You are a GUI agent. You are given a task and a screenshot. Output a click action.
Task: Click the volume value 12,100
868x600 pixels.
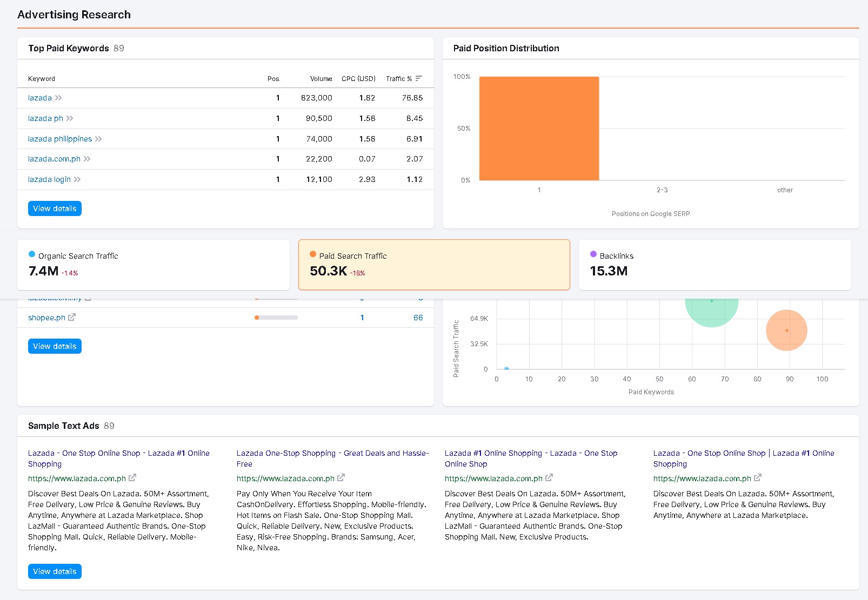pyautogui.click(x=319, y=179)
